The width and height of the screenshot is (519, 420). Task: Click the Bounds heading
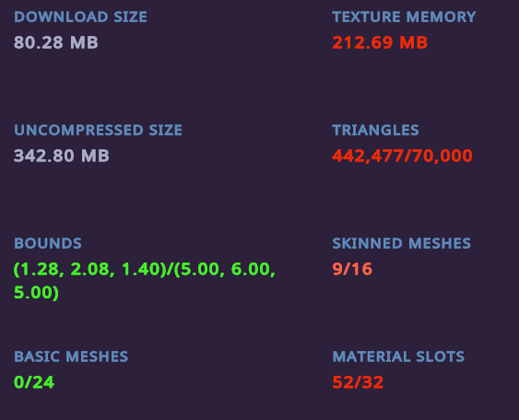pyautogui.click(x=48, y=243)
